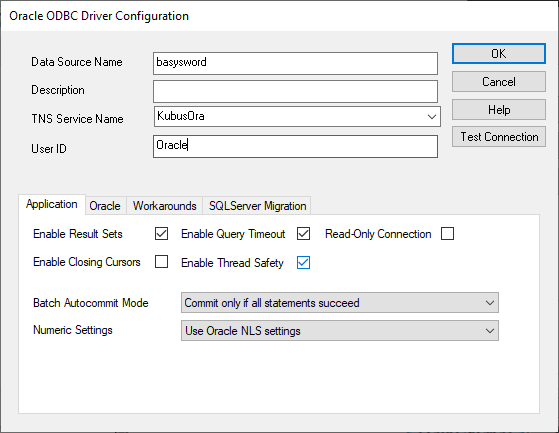Click the Data Source Name label
Viewport: 559px width, 433px height.
click(77, 62)
